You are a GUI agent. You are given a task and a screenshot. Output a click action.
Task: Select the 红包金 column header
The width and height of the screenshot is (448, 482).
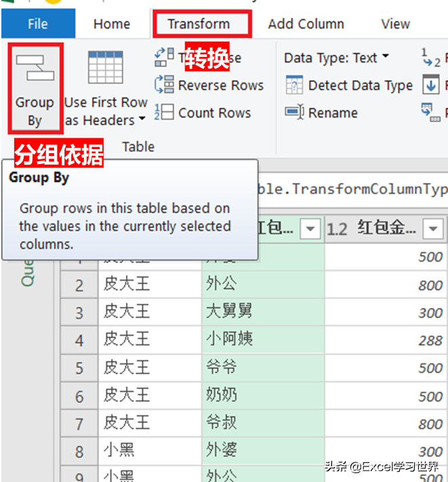[386, 228]
